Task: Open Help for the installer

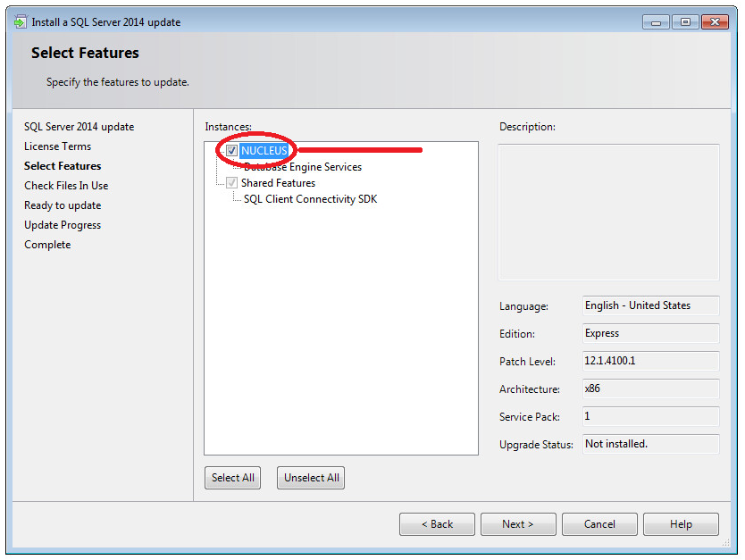Action: pos(681,524)
